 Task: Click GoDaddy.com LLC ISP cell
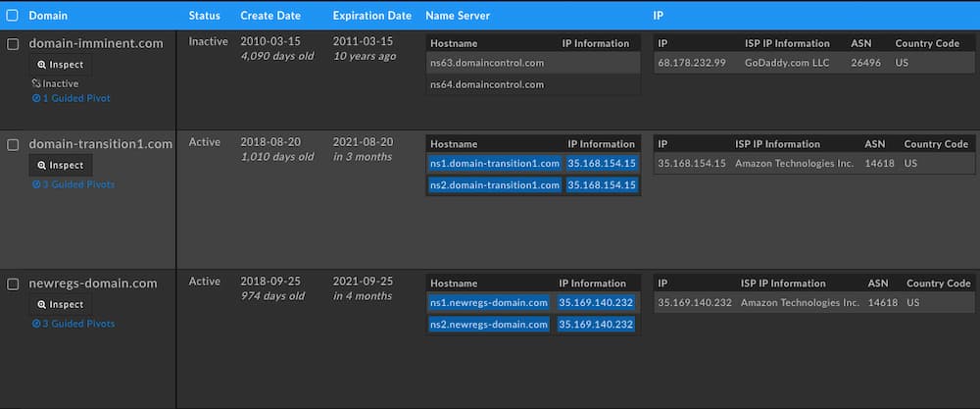(x=787, y=63)
